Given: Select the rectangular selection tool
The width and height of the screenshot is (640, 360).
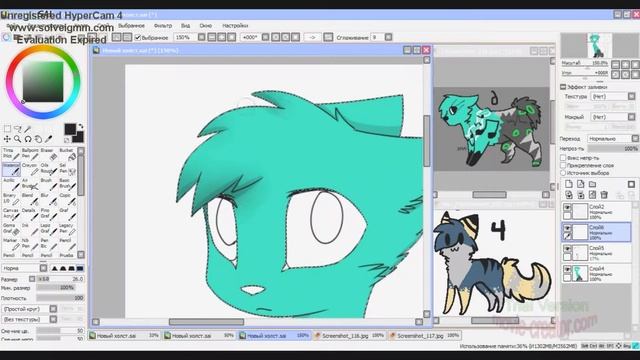Looking at the screenshot, I should click(7, 129).
